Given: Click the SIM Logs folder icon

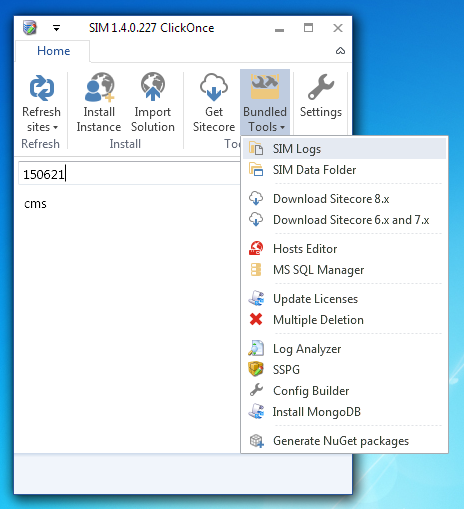Looking at the screenshot, I should [256, 148].
